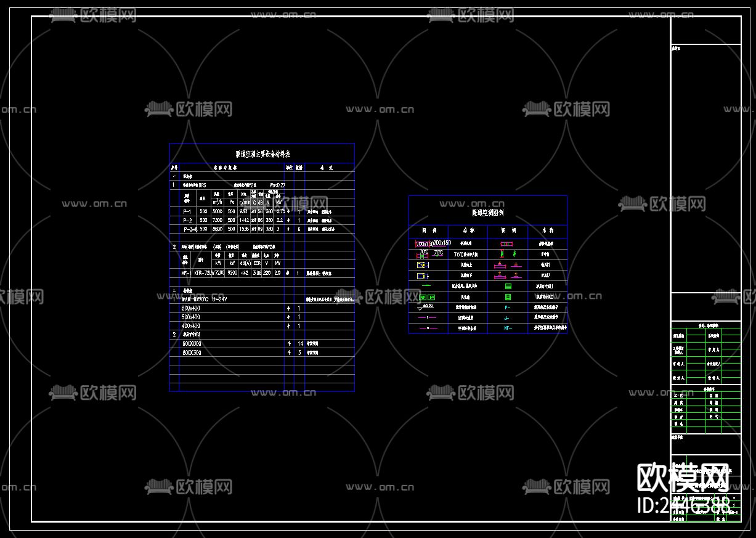This screenshot has height=538, width=756.
Task: Click the m³/h unit header
Action: point(217,202)
